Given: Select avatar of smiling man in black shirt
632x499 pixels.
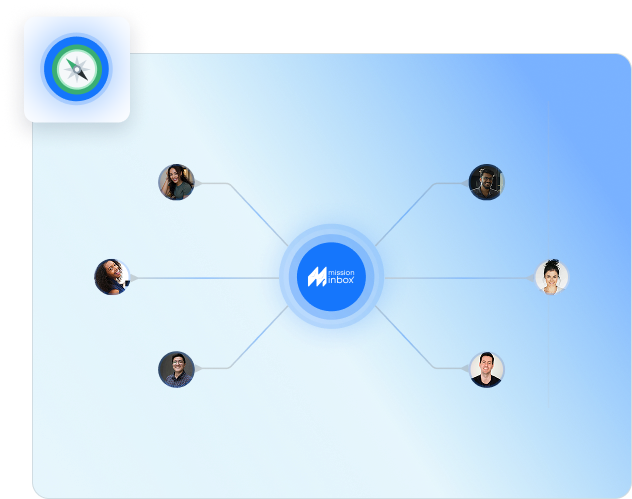Looking at the screenshot, I should click(486, 370).
